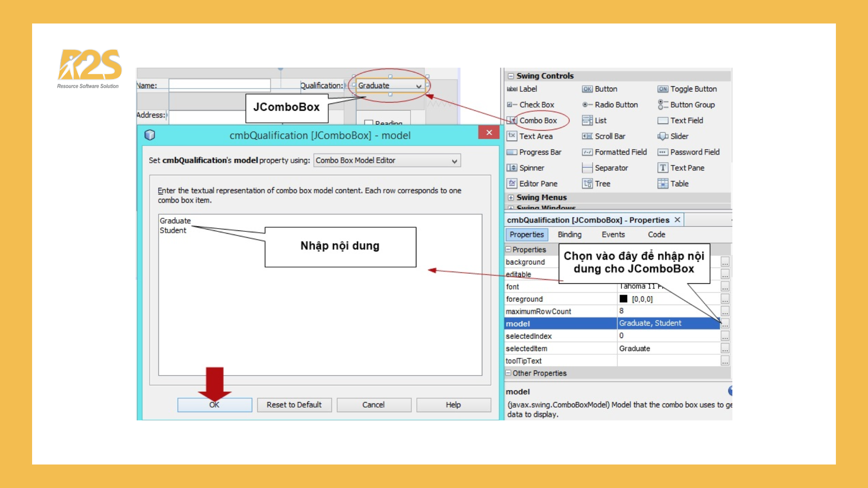Expand the Swing Menus palette section

511,197
